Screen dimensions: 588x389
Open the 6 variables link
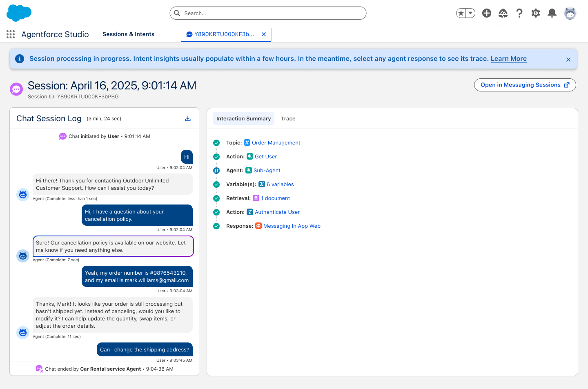click(280, 184)
